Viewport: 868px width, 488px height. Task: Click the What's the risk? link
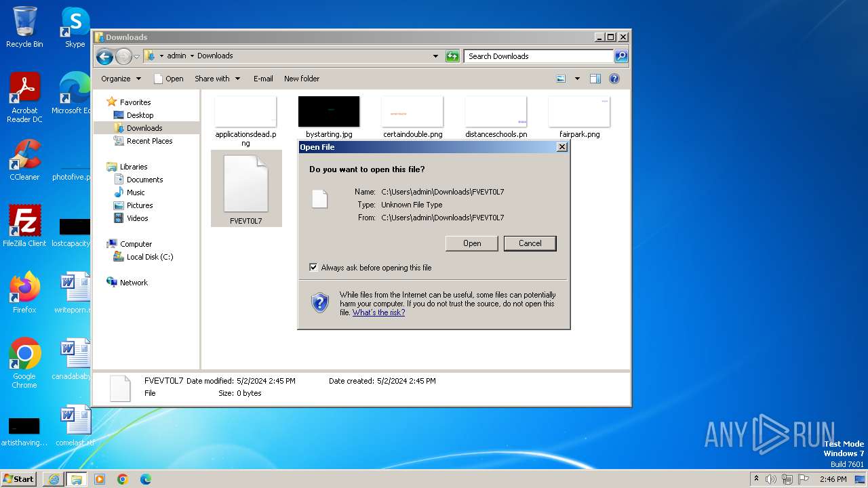pos(378,313)
